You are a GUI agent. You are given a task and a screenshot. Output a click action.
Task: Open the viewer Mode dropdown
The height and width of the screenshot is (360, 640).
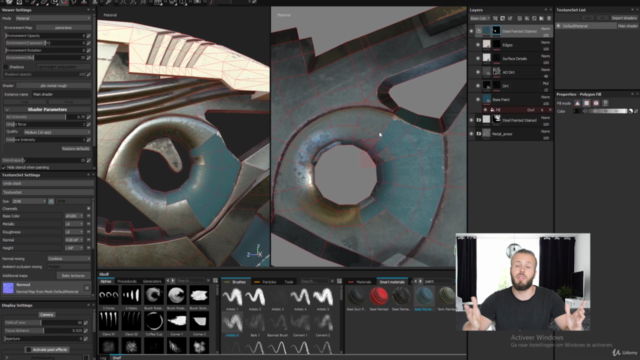[x=53, y=18]
